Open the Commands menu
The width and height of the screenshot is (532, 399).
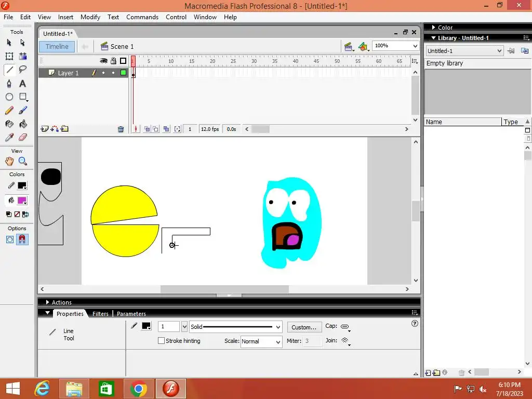coord(142,17)
